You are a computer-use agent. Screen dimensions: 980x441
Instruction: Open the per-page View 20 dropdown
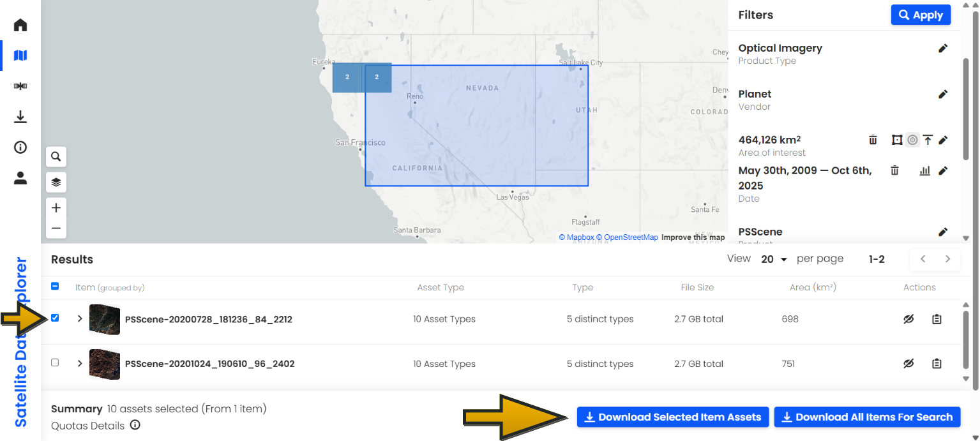[x=773, y=259]
